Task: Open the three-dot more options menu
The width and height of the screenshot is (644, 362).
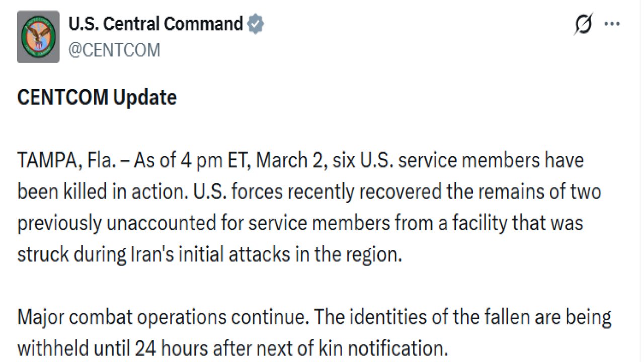Action: click(611, 25)
